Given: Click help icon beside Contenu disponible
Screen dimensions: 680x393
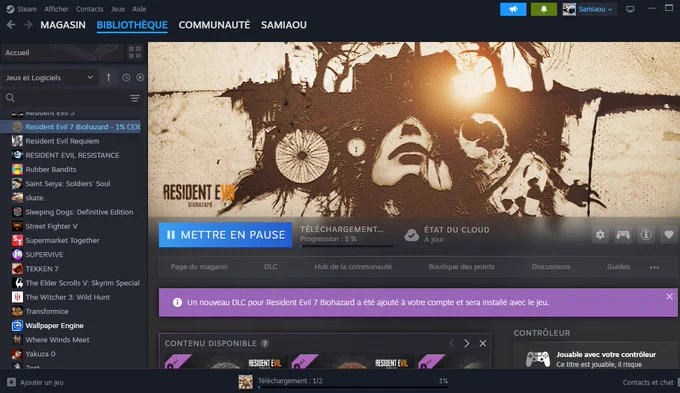Looking at the screenshot, I should pos(265,343).
